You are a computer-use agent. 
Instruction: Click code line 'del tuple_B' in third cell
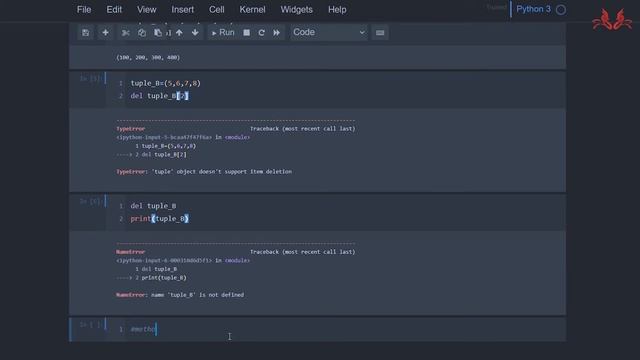pyautogui.click(x=153, y=206)
